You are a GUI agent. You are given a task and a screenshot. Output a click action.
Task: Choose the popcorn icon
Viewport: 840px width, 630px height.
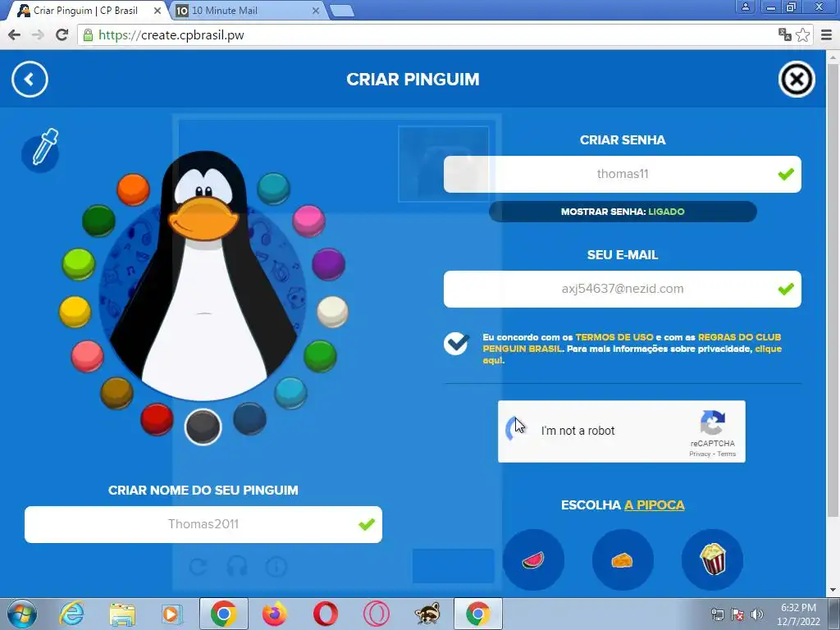712,559
